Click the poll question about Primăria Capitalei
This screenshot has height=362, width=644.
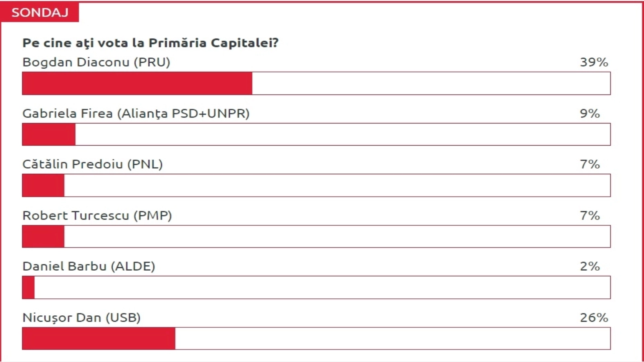point(150,43)
